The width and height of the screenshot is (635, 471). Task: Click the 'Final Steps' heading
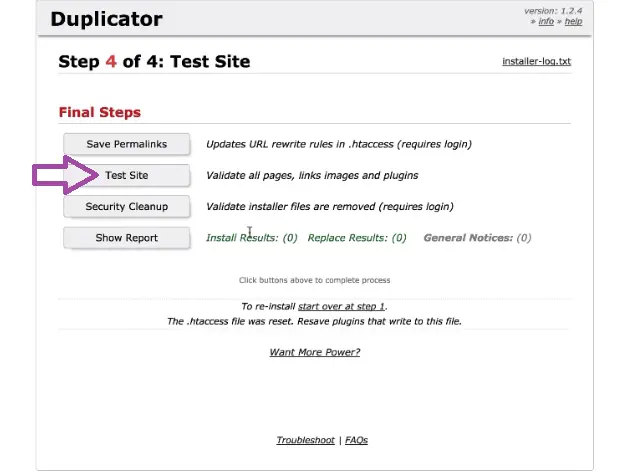[100, 112]
